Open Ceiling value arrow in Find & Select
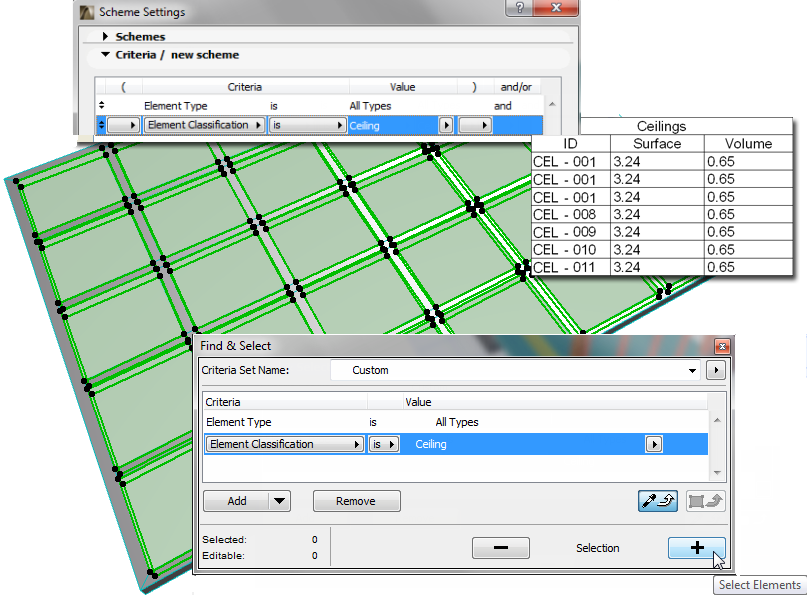 click(x=654, y=444)
